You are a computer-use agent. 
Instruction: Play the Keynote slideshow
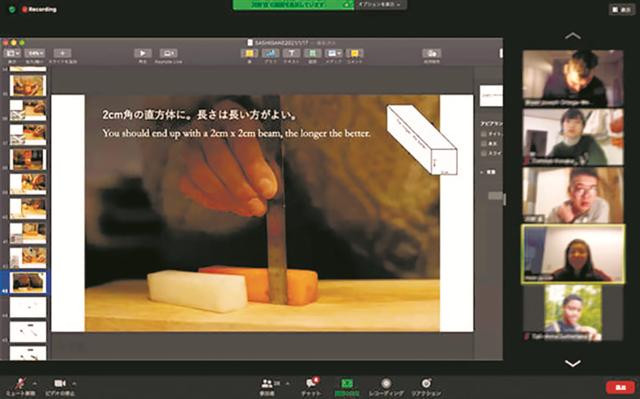click(x=143, y=53)
